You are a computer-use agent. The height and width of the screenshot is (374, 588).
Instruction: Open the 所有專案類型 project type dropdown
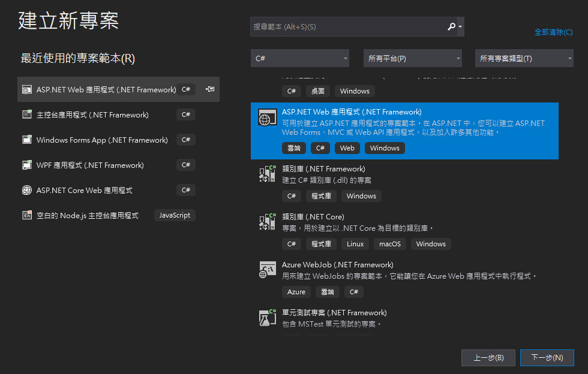click(524, 59)
